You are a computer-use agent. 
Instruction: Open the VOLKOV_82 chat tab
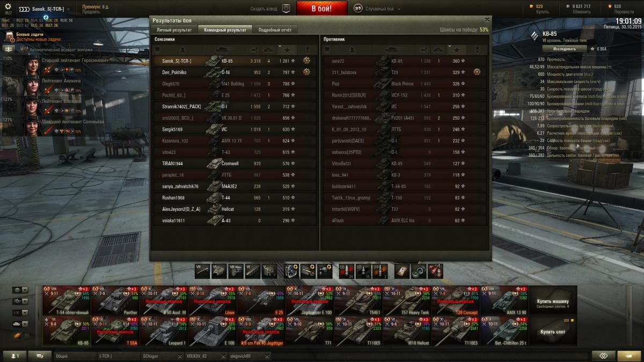205,356
